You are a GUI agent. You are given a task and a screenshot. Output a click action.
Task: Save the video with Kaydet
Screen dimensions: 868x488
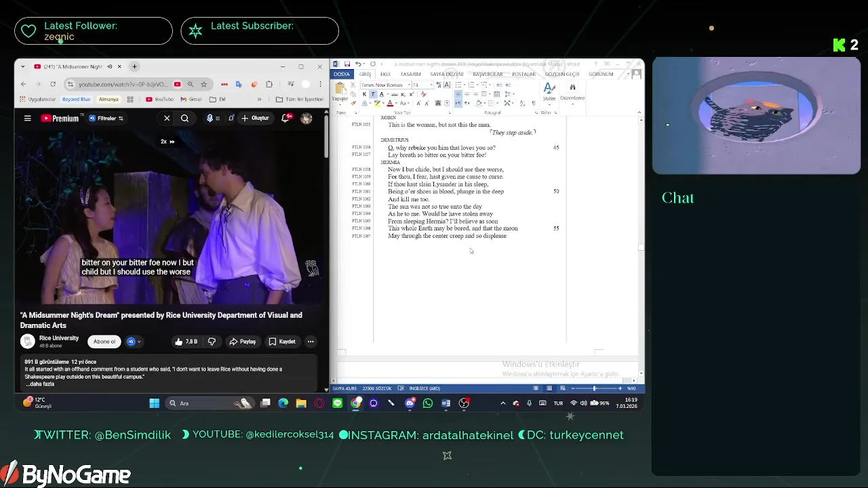point(282,342)
